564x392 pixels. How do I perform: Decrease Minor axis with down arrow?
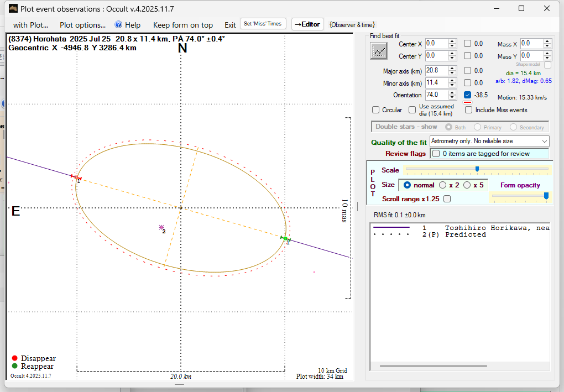452,85
